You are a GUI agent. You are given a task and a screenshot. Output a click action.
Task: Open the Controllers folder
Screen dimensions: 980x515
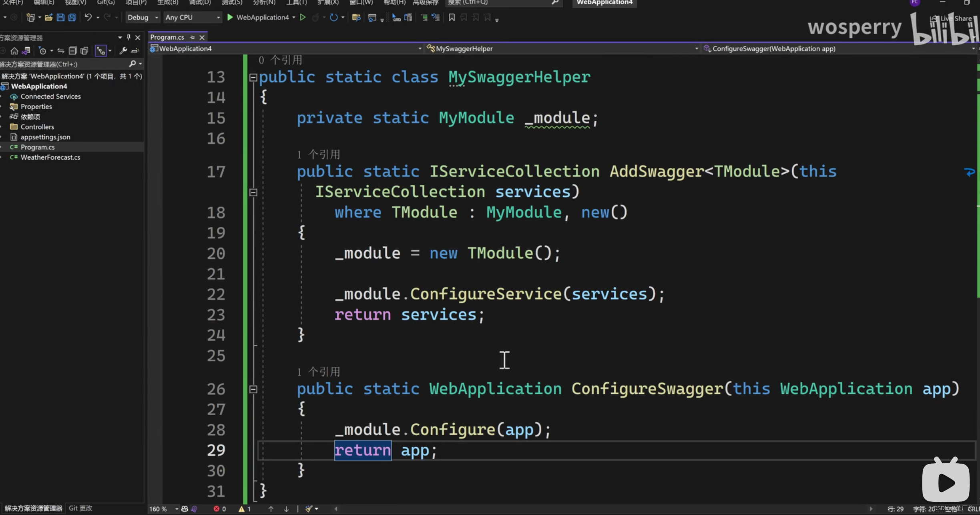[37, 127]
